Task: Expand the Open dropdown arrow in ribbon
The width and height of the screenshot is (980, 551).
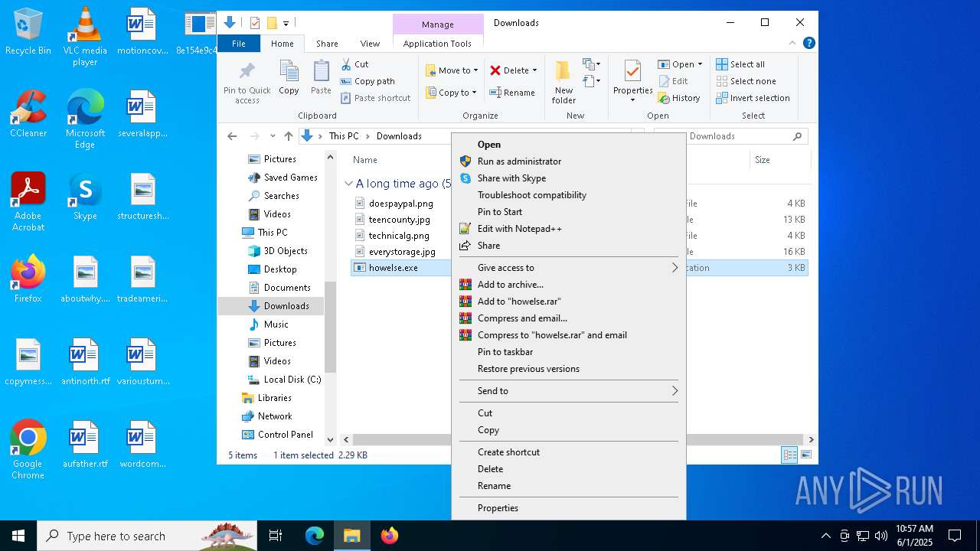Action: tap(700, 64)
